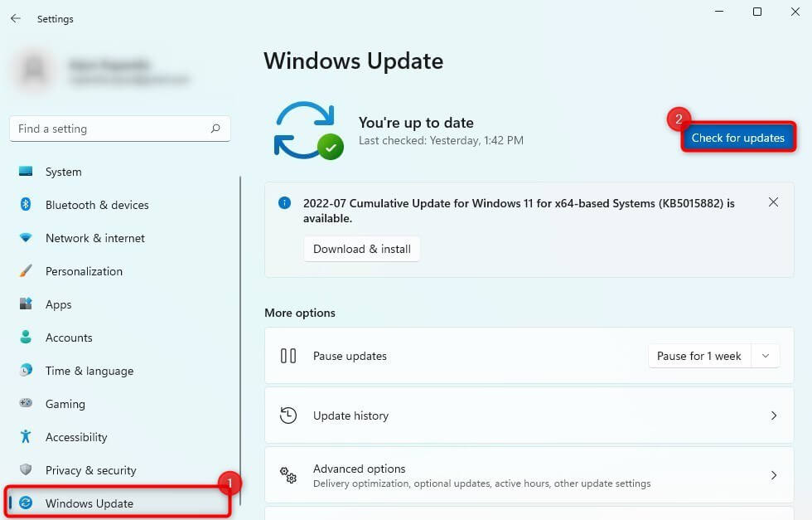Screen dimensions: 812x520
Task: Click the System monitor icon
Action: click(26, 171)
